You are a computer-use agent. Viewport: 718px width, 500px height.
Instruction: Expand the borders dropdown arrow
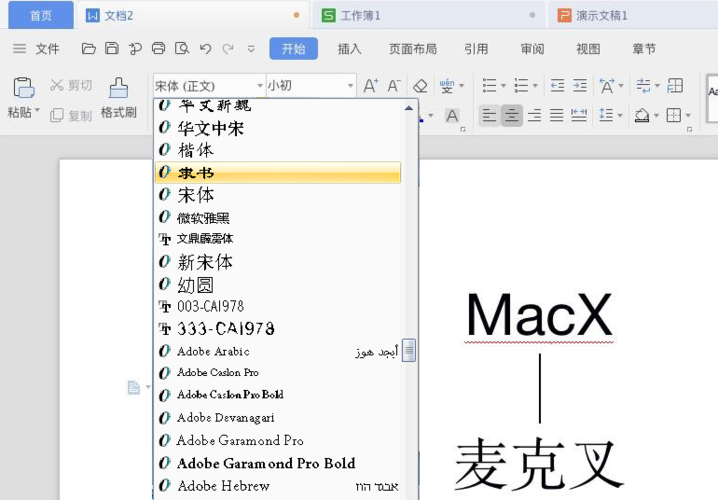688,115
